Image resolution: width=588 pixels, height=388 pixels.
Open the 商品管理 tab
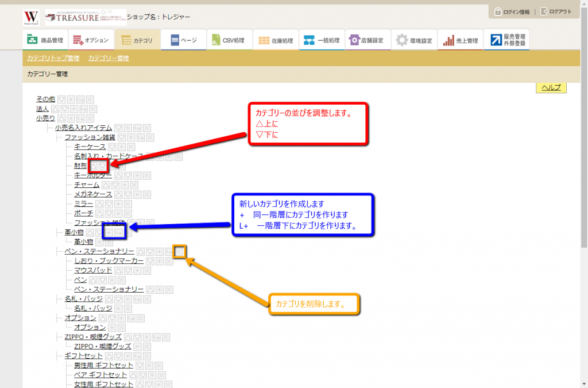pos(45,40)
